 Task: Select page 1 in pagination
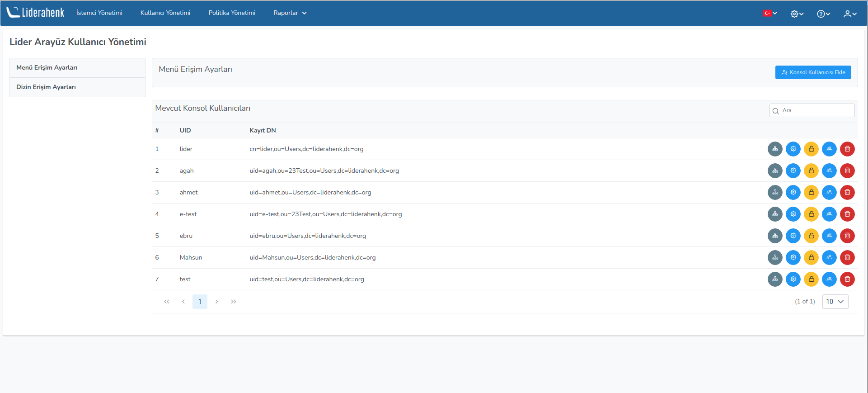click(x=200, y=302)
